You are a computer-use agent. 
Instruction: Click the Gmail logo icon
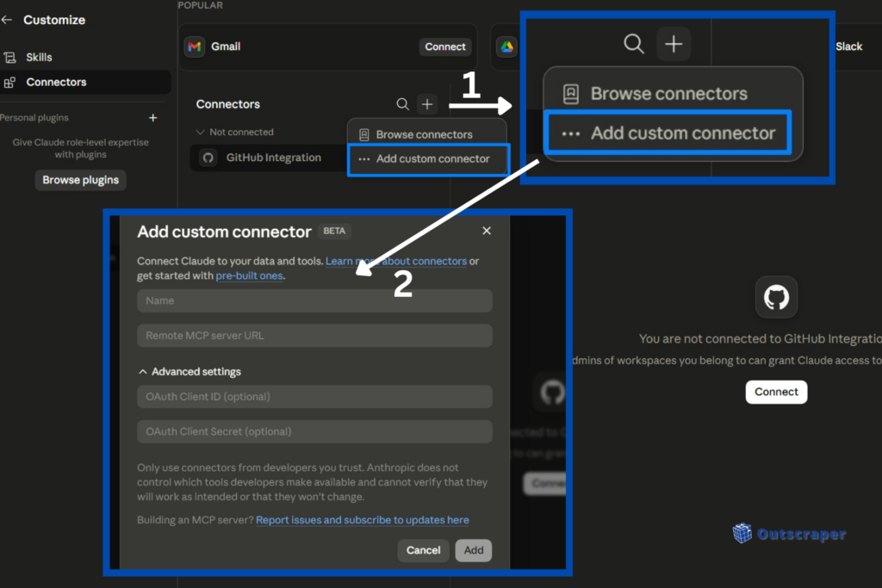tap(195, 46)
